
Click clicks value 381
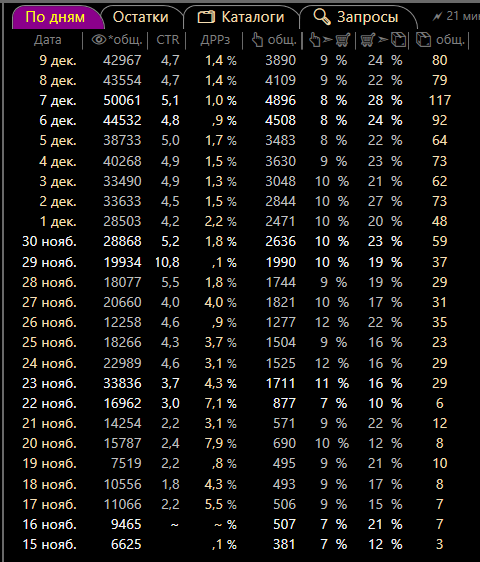click(284, 545)
